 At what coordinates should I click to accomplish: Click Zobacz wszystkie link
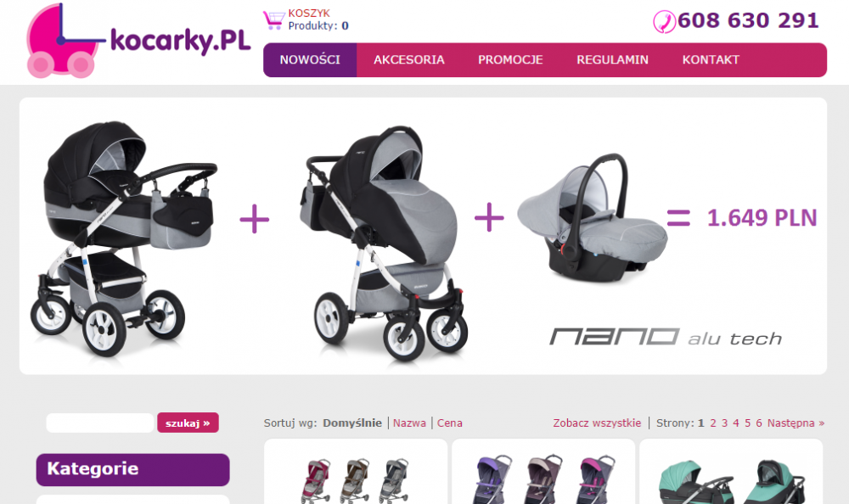pyautogui.click(x=597, y=423)
